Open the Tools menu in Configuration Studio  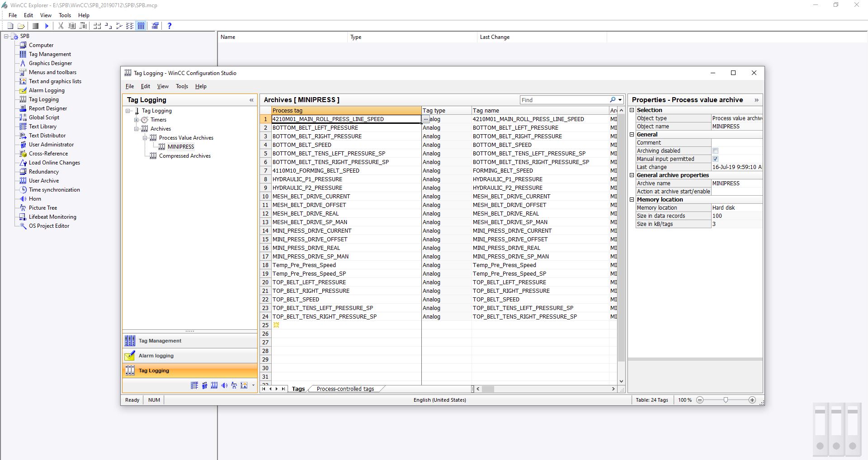(x=182, y=86)
